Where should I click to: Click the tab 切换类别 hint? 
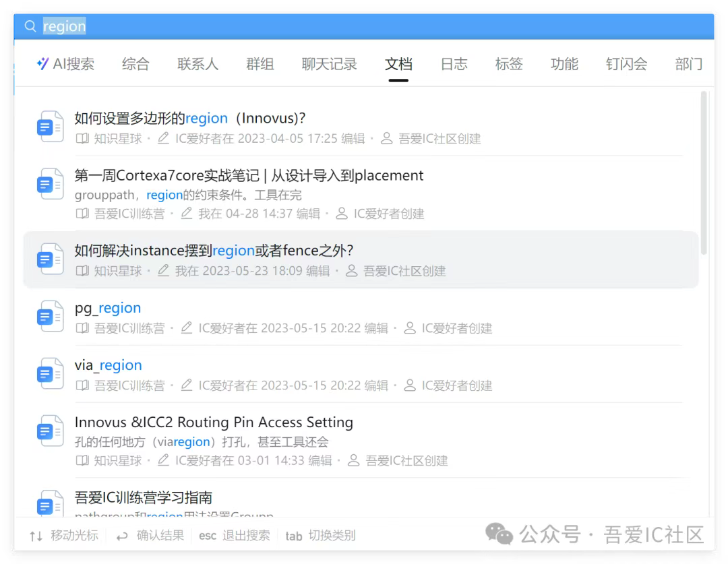[320, 536]
